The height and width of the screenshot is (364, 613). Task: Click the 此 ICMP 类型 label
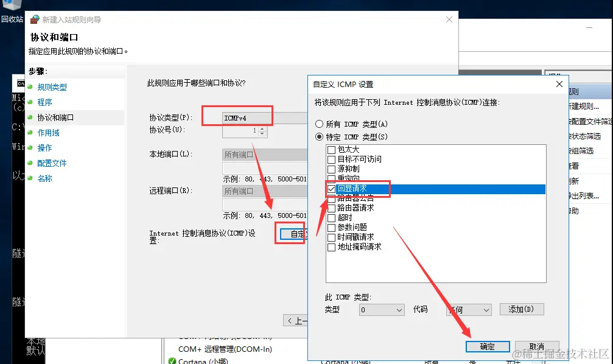[348, 297]
